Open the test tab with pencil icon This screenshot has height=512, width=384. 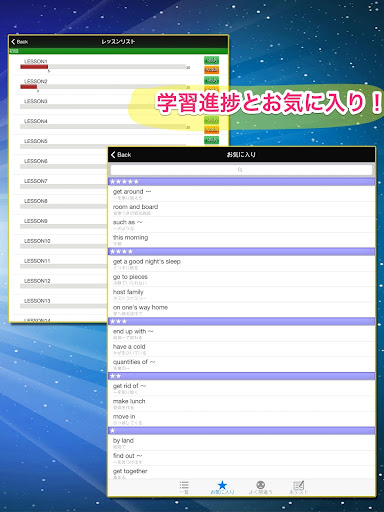298,485
